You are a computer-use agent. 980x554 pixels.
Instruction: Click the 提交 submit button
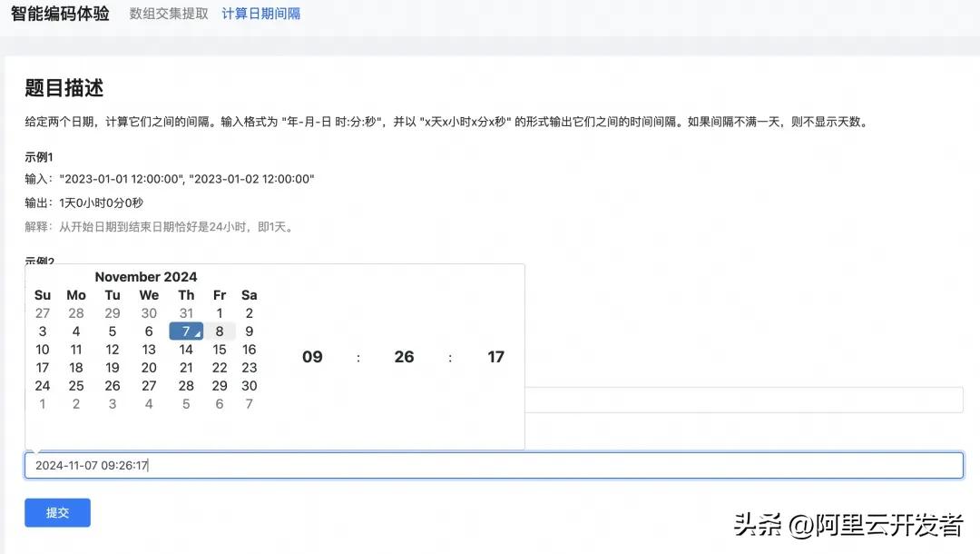57,512
